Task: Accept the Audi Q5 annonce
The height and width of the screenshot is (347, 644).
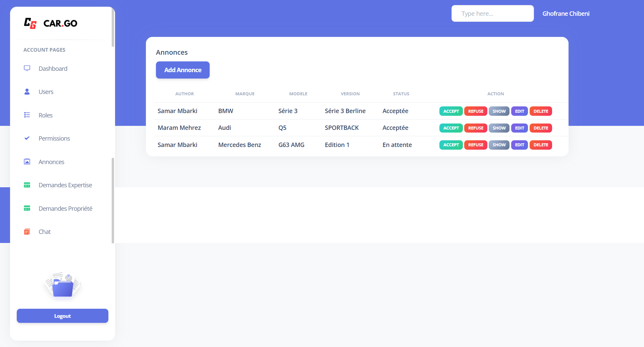Action: 451,128
